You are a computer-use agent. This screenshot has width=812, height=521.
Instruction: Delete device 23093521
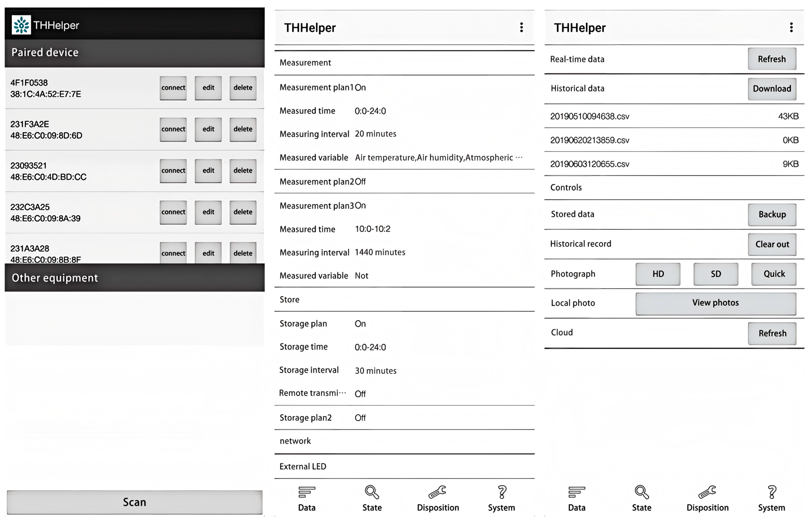coord(244,171)
